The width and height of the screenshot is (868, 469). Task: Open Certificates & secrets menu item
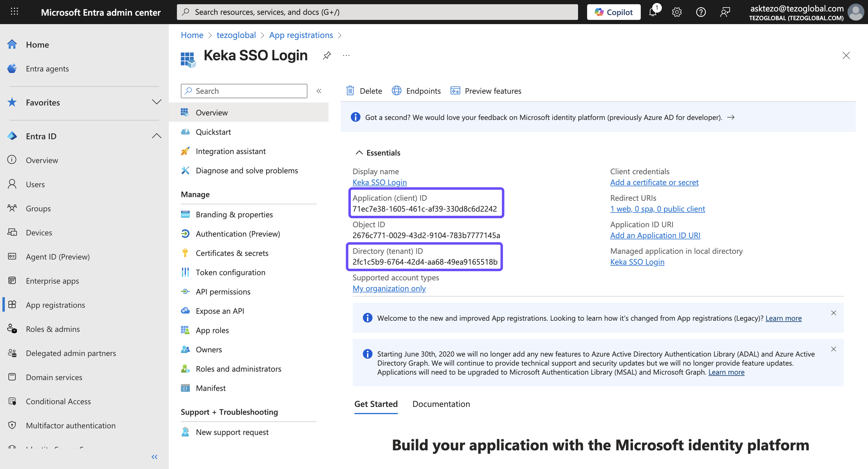click(x=232, y=253)
